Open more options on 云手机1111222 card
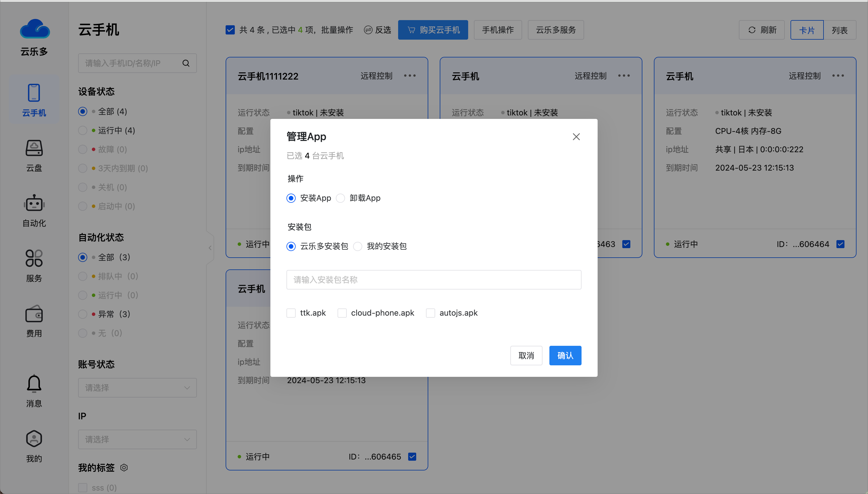Image resolution: width=868 pixels, height=494 pixels. click(x=410, y=76)
